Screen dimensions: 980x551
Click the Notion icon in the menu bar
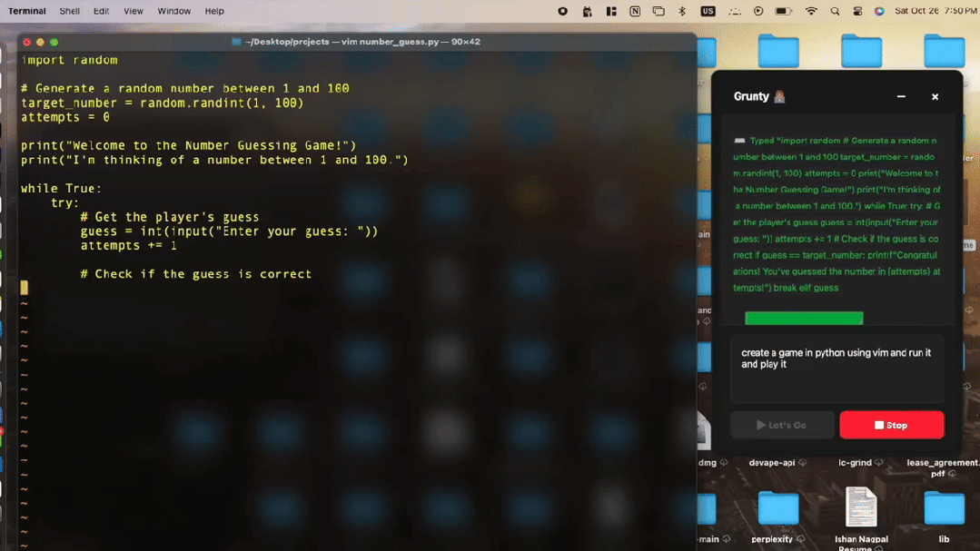click(635, 11)
